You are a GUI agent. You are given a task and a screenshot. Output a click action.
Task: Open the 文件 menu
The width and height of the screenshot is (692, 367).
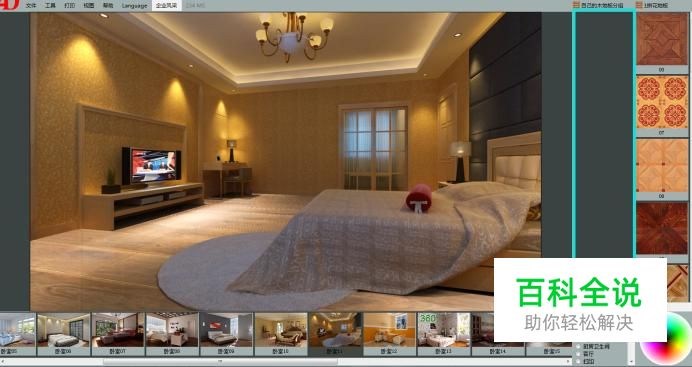point(31,6)
